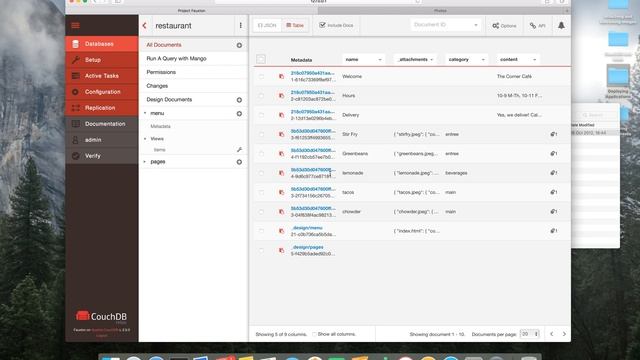640x360 pixels.
Task: Click the Replication icon
Action: (x=76, y=108)
